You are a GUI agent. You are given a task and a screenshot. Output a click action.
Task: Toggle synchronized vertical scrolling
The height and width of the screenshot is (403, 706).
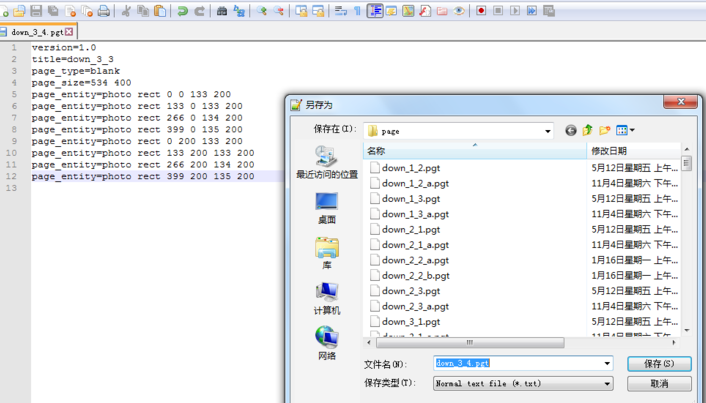pyautogui.click(x=301, y=11)
